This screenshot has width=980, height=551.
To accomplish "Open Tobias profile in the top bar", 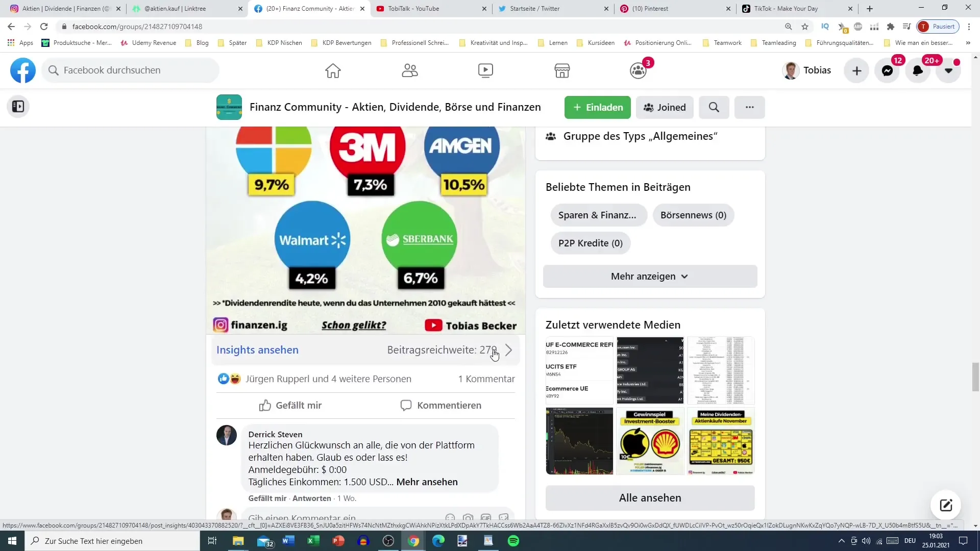I will (x=807, y=70).
